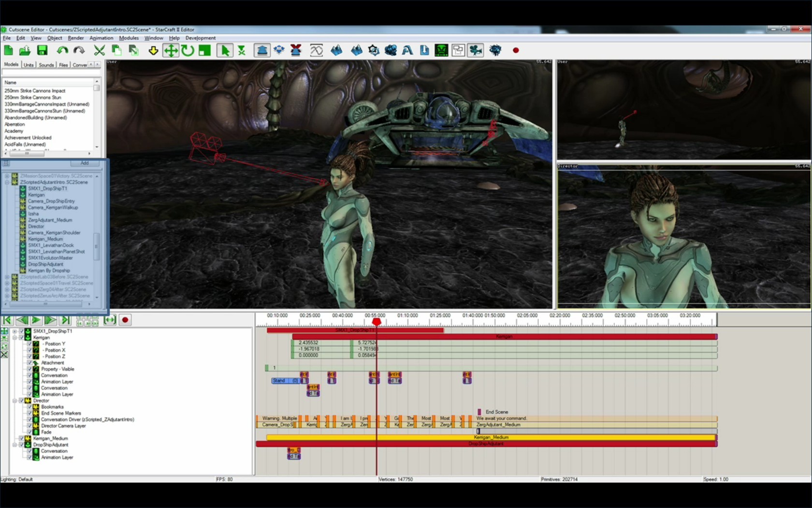Screen dimensions: 812x508
Task: Expand ZScriptedLab03Before.SC2Scene node
Action: click(x=7, y=277)
